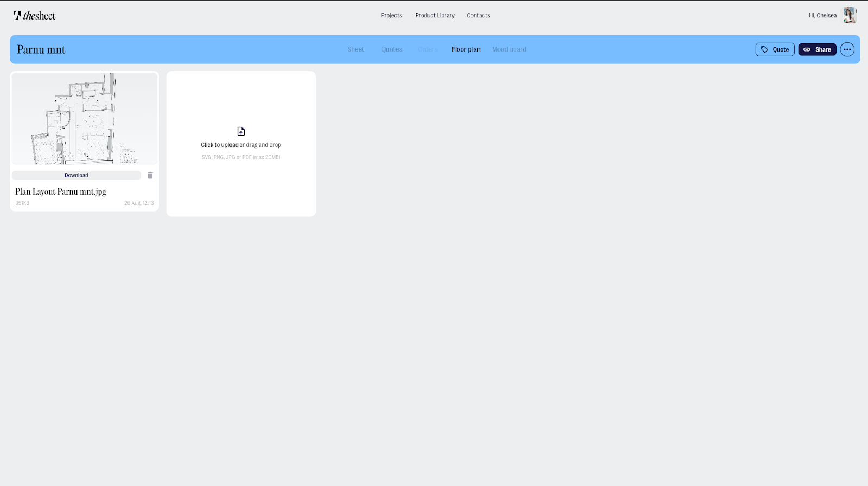Select the Orders tab
The width and height of the screenshot is (868, 486).
point(427,49)
